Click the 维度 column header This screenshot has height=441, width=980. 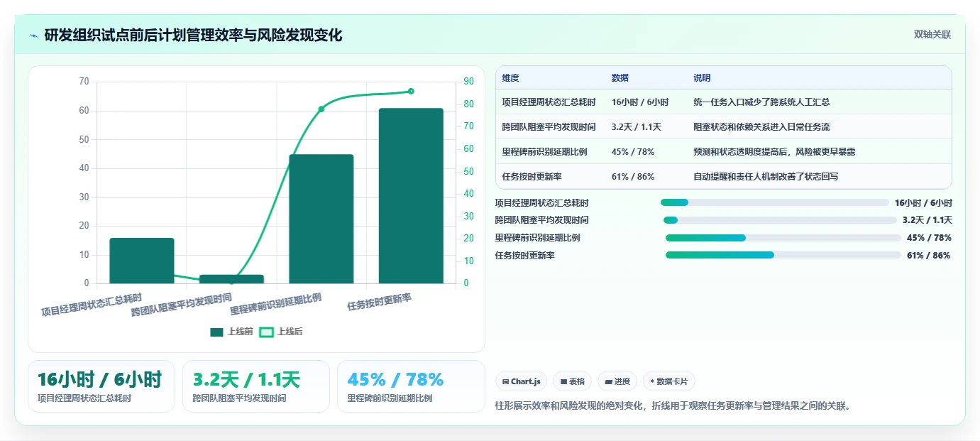(x=511, y=78)
